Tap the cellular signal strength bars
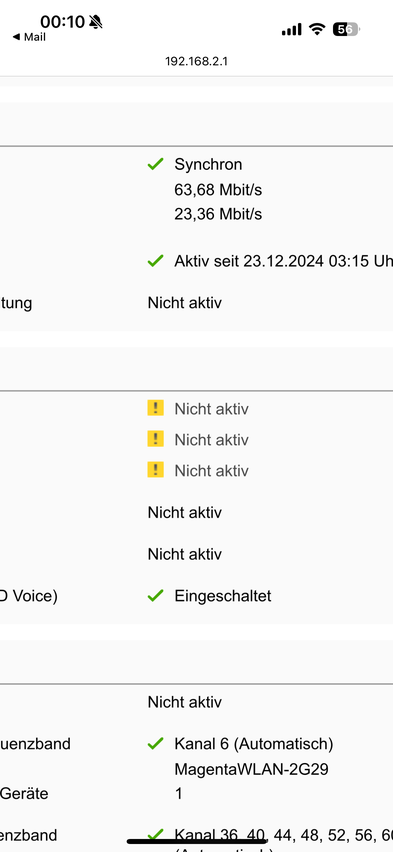This screenshot has height=852, width=393. tap(291, 29)
